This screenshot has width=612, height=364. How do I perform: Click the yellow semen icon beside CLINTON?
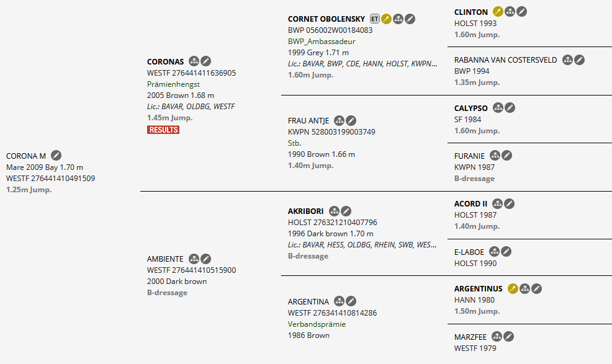(x=498, y=11)
